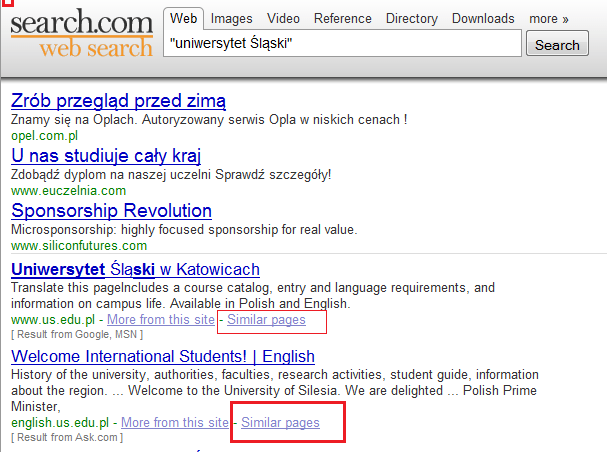Click the Result from Ask.com note
607x452 pixels.
67,437
